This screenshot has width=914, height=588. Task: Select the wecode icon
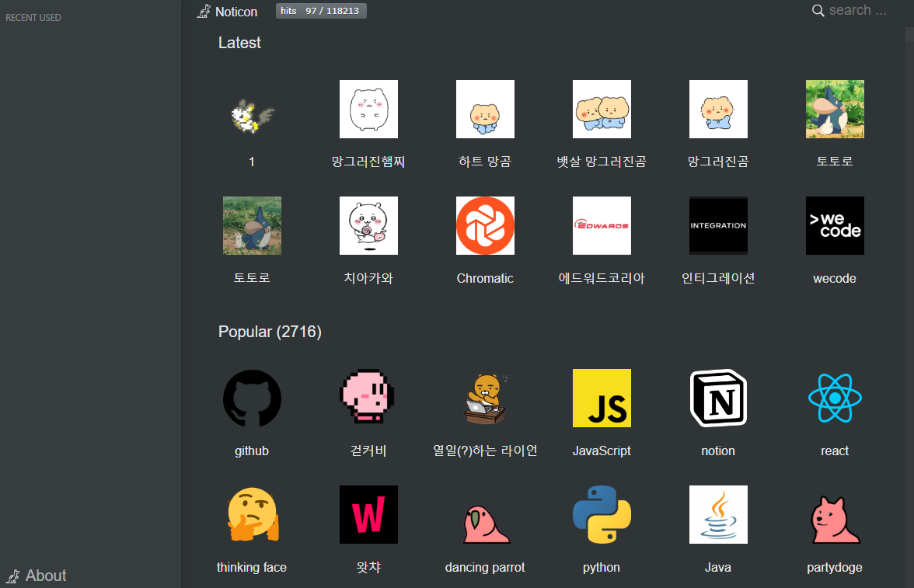(835, 225)
